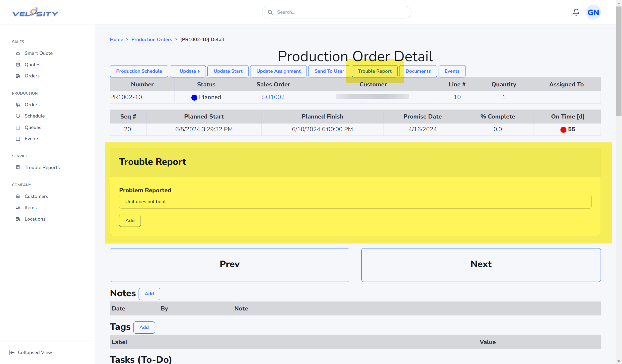Viewport: 622px width, 364px height.
Task: Open Locations in the sidebar
Action: pos(35,219)
